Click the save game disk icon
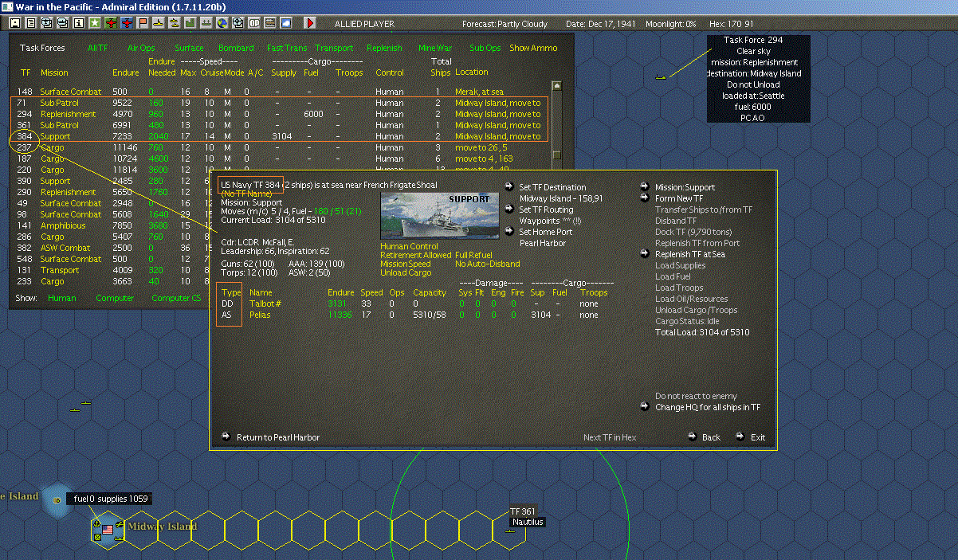This screenshot has width=958, height=560. 15,23
